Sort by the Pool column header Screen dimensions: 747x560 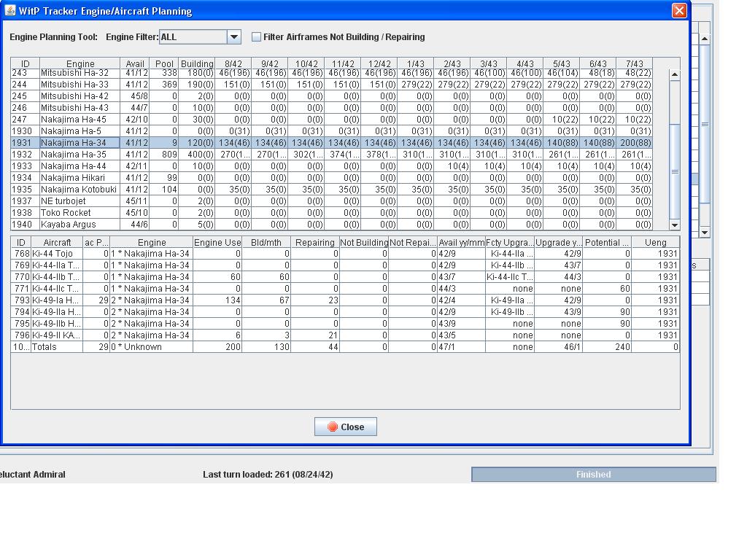[x=164, y=63]
